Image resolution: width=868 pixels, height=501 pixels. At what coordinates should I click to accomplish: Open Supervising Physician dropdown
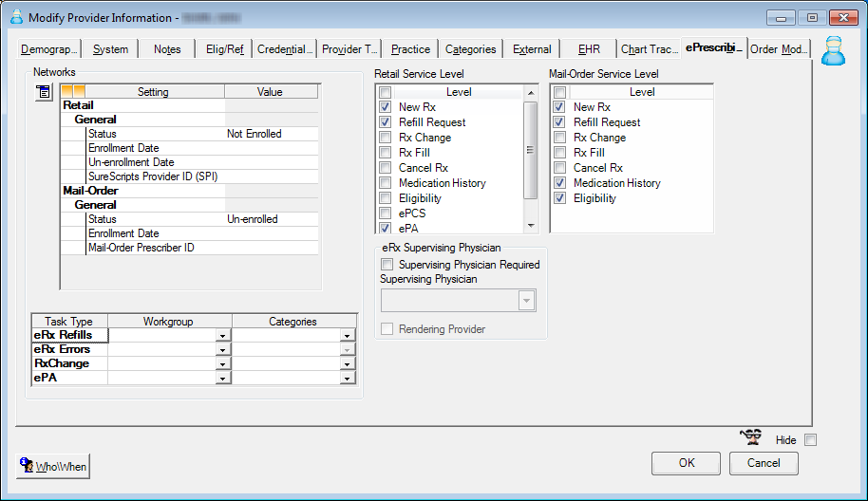tap(526, 301)
